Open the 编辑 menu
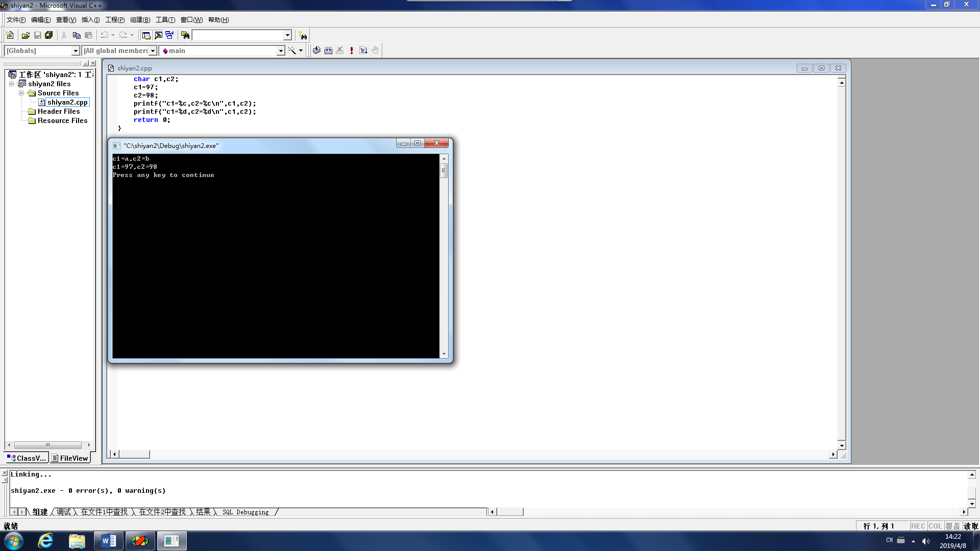This screenshot has height=551, width=980. (x=41, y=20)
